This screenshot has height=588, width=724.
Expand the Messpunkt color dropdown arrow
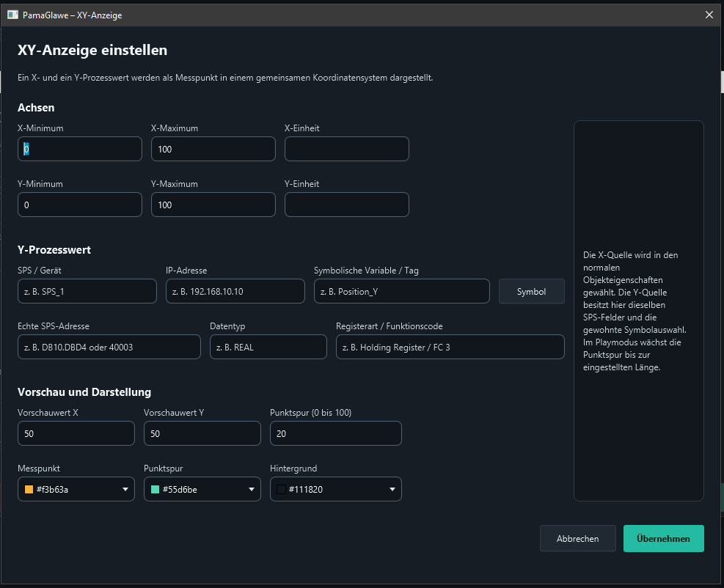(125, 489)
